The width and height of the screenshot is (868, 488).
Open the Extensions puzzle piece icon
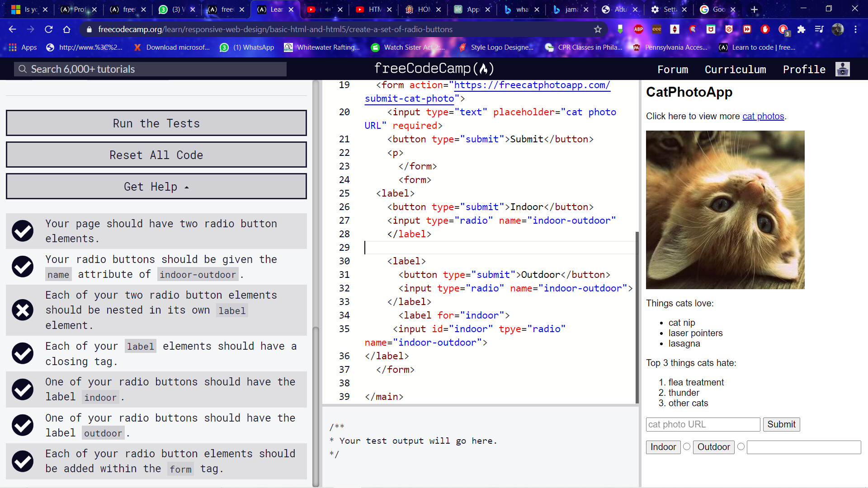pos(801,29)
